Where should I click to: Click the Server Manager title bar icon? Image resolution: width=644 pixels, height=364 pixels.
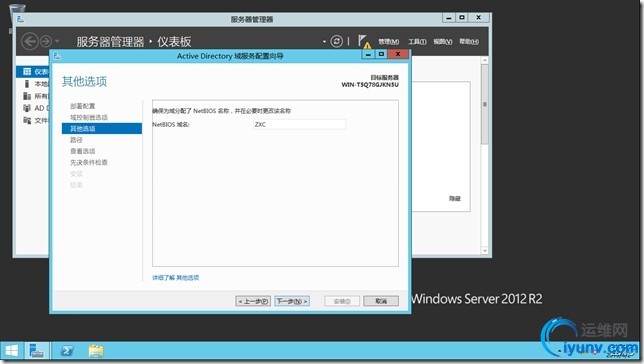pos(21,19)
